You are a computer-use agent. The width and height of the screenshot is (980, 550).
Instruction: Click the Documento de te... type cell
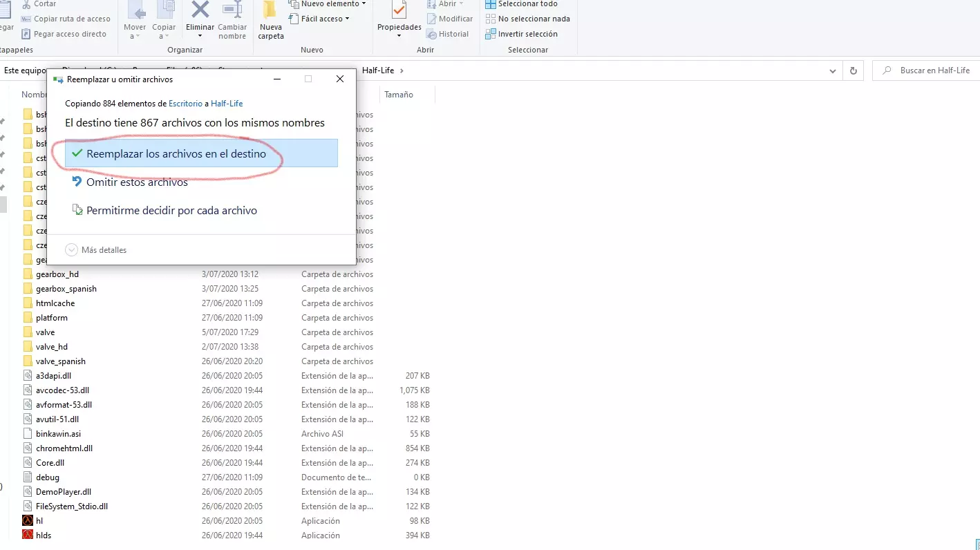click(337, 477)
